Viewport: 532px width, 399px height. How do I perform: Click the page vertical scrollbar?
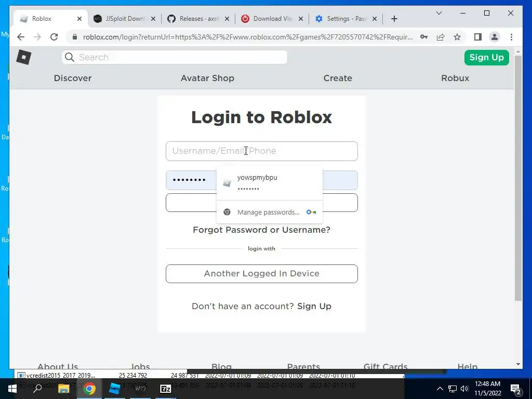pyautogui.click(x=518, y=178)
